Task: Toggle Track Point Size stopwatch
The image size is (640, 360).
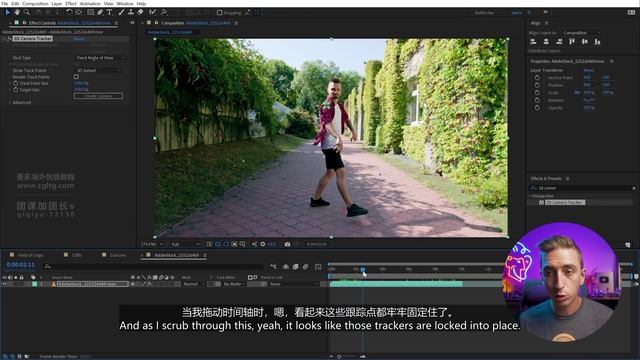Action: pyautogui.click(x=16, y=83)
